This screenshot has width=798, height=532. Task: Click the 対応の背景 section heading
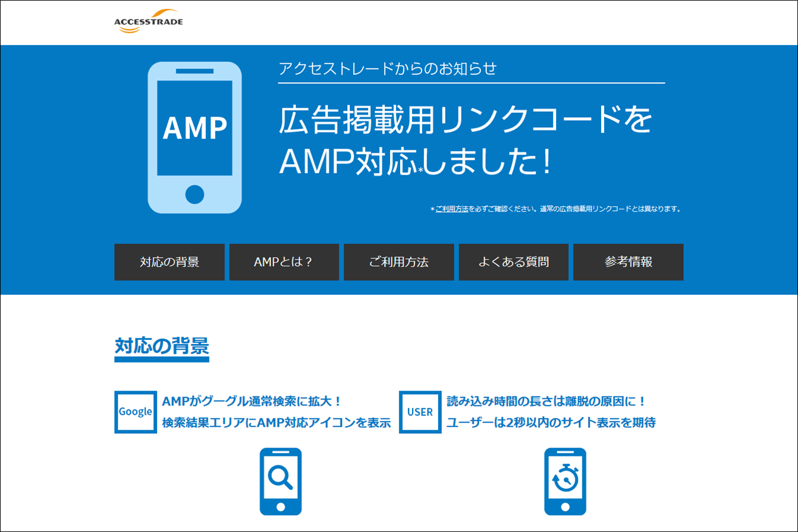pos(162,346)
